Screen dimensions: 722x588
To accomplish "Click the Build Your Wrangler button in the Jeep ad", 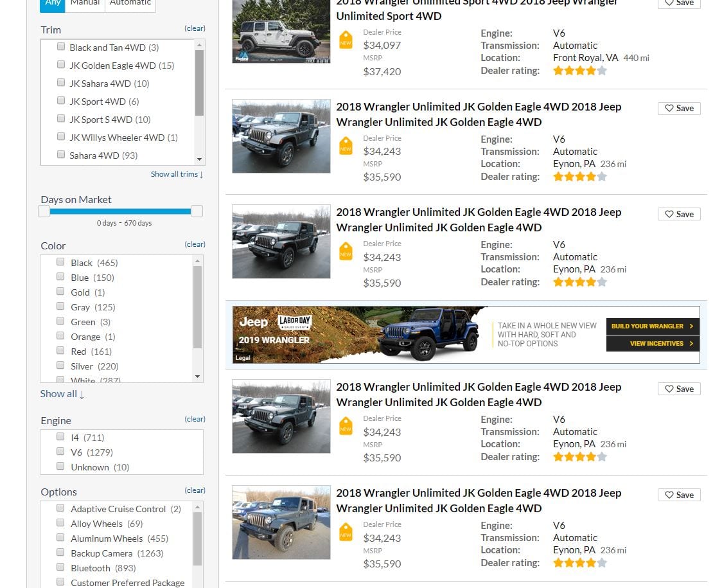I will click(653, 326).
